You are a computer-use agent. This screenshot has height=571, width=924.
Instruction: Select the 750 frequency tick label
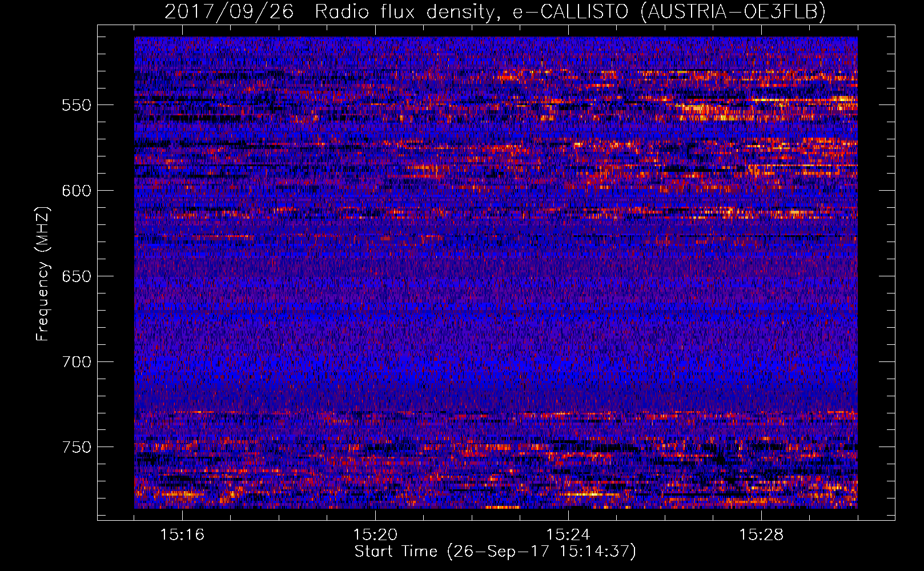click(77, 447)
